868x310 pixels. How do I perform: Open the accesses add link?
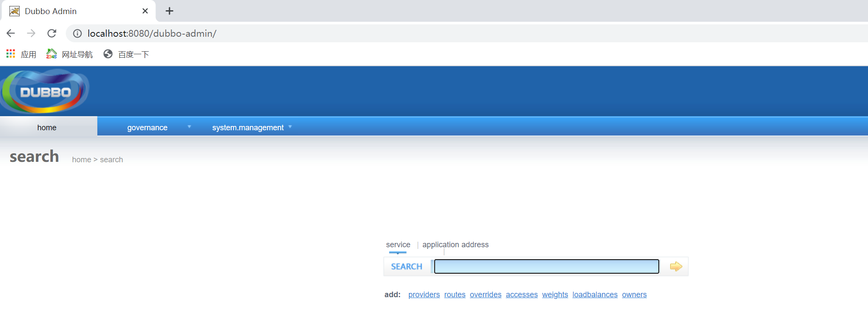(522, 295)
